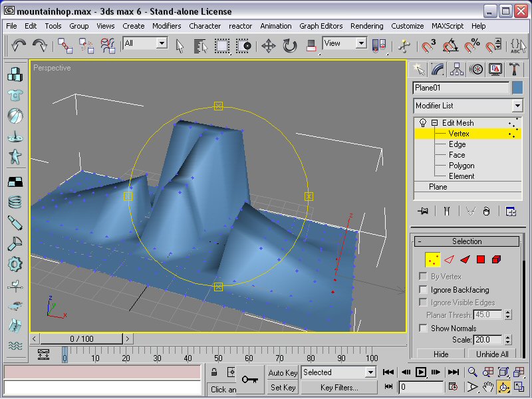This screenshot has width=532, height=399.
Task: Open the Modifier List dropdown
Action: click(467, 106)
